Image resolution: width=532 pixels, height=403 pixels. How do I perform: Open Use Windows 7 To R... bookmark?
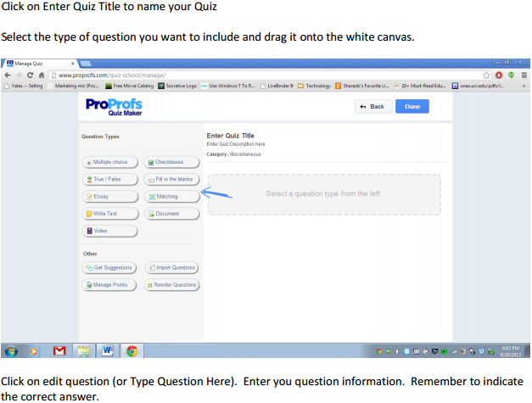pos(228,87)
